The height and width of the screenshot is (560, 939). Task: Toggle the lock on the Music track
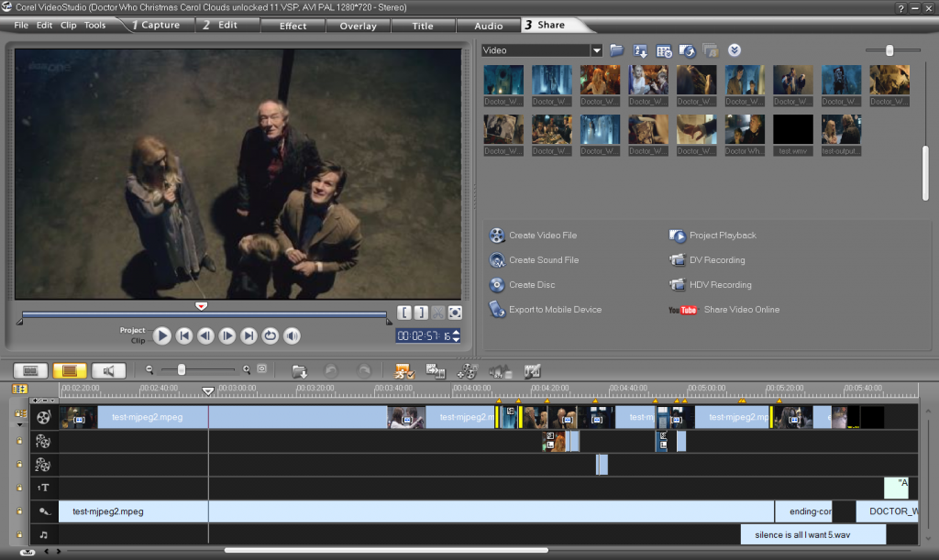coord(18,534)
